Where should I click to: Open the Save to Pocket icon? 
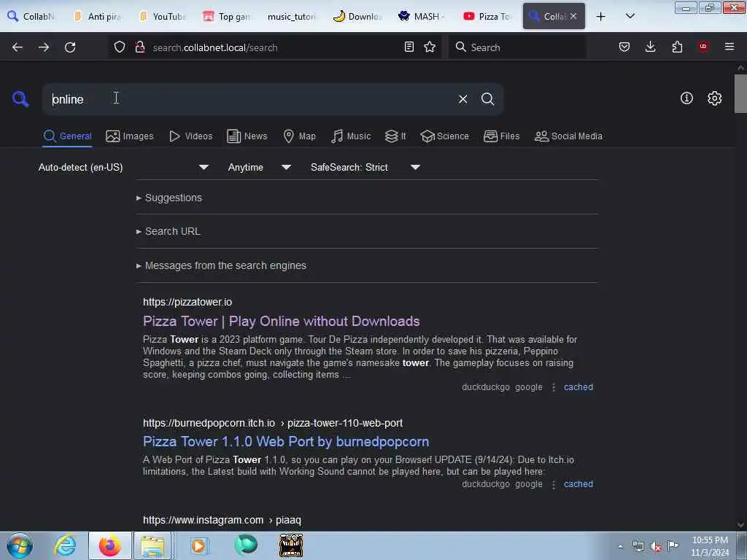coord(624,47)
